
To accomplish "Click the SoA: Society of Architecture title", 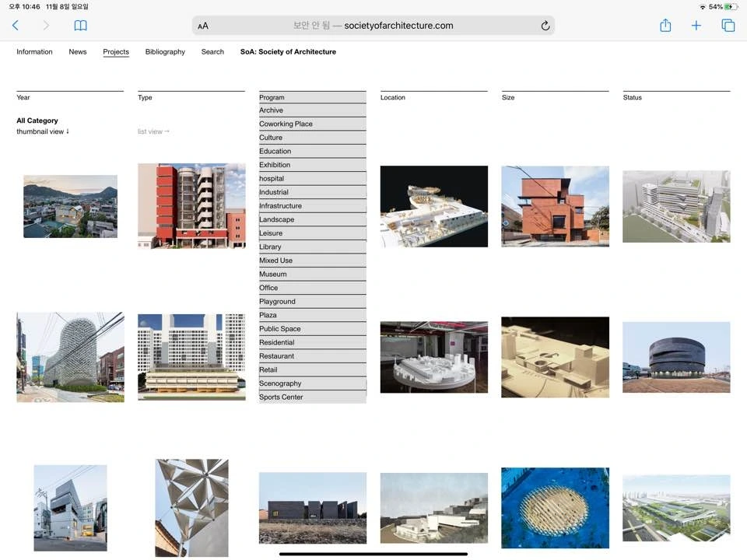I will point(288,51).
